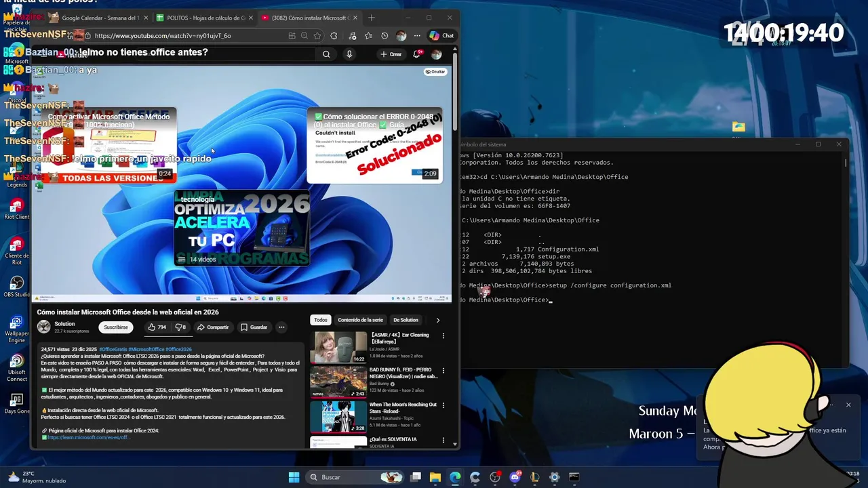Click the Compartir button
868x488 pixels.
point(213,327)
